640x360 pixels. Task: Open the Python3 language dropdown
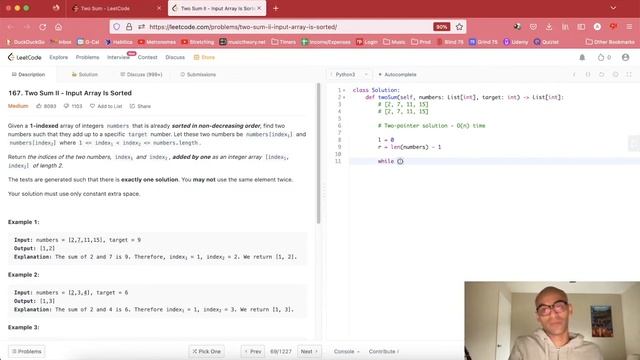click(349, 75)
